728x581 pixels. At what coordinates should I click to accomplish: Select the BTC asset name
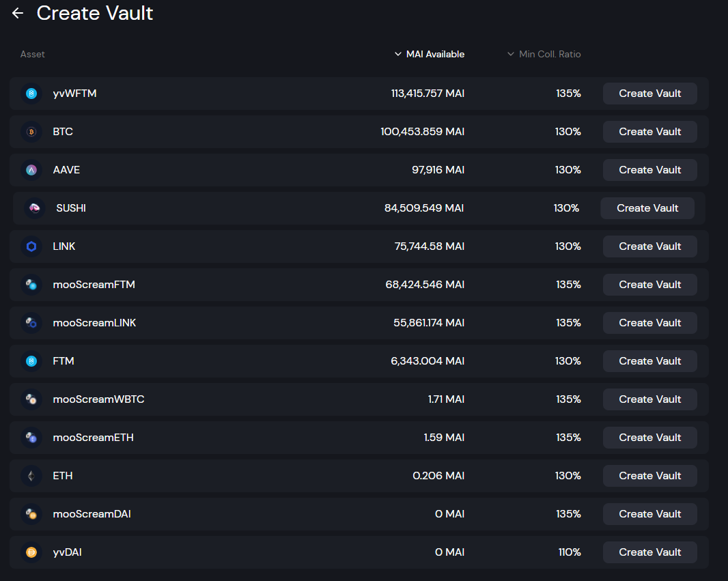(63, 132)
